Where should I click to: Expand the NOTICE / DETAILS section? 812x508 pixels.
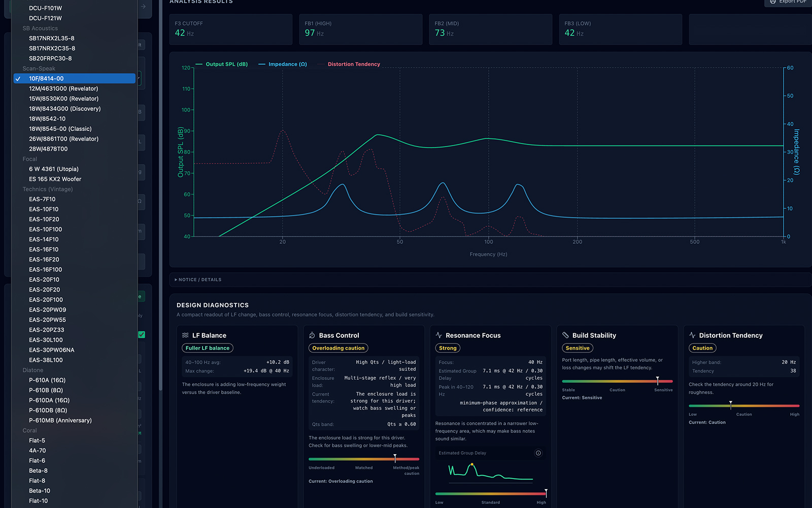[198, 280]
